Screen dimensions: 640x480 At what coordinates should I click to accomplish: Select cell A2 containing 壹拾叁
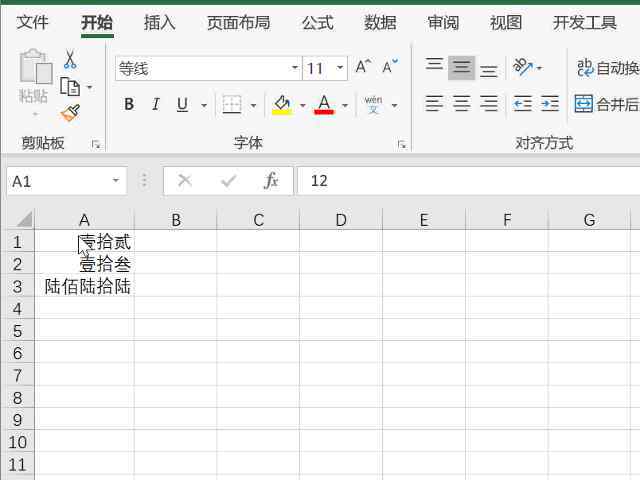tap(84, 264)
